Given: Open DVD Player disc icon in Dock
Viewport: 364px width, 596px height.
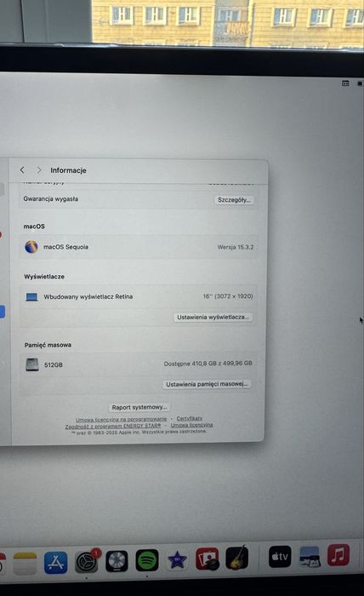Looking at the screenshot, I should (x=117, y=561).
